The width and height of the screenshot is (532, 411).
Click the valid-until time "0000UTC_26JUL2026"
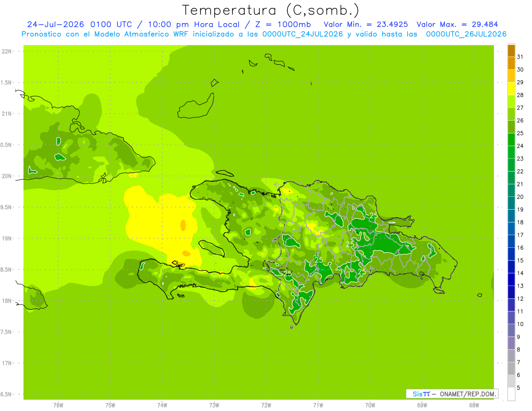(466, 34)
